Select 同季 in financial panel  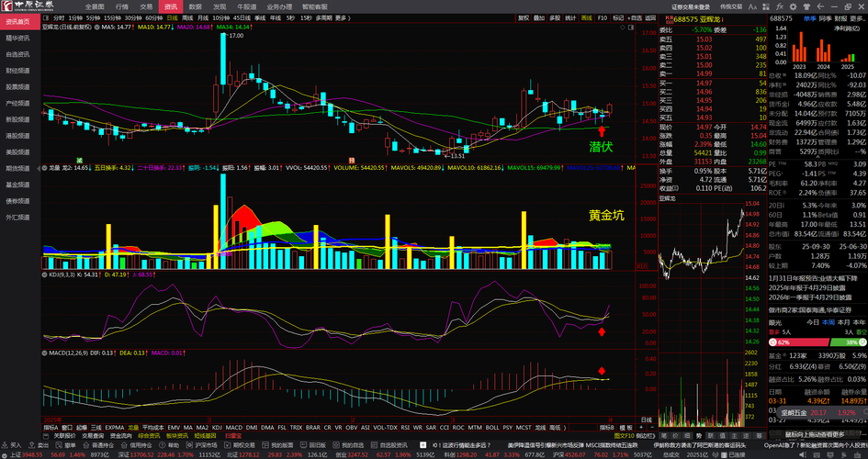826,18
